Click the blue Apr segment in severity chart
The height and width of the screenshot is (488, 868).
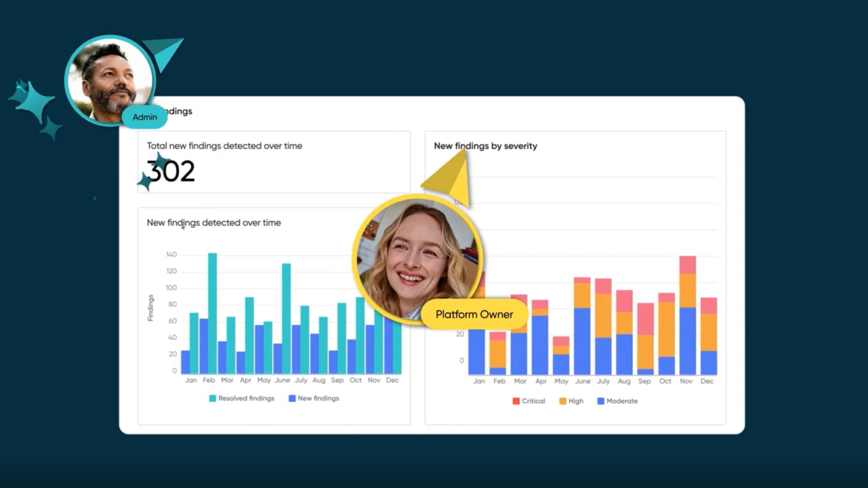click(540, 345)
